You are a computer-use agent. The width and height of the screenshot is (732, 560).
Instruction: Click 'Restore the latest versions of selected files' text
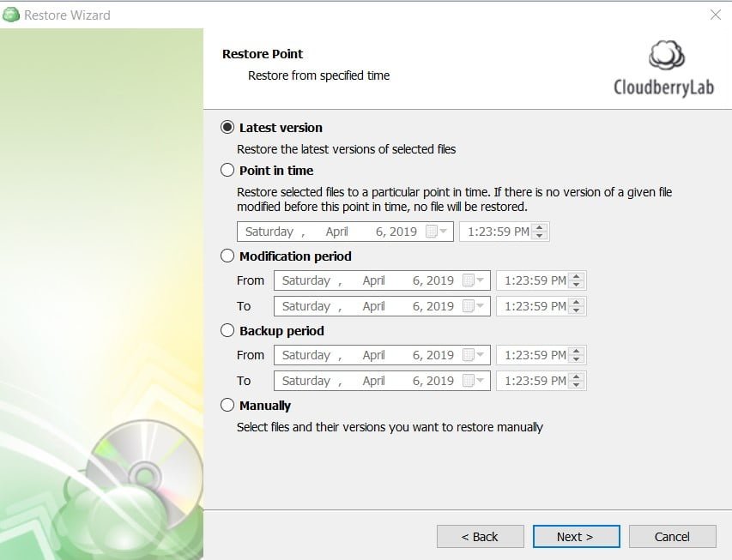tap(347, 149)
